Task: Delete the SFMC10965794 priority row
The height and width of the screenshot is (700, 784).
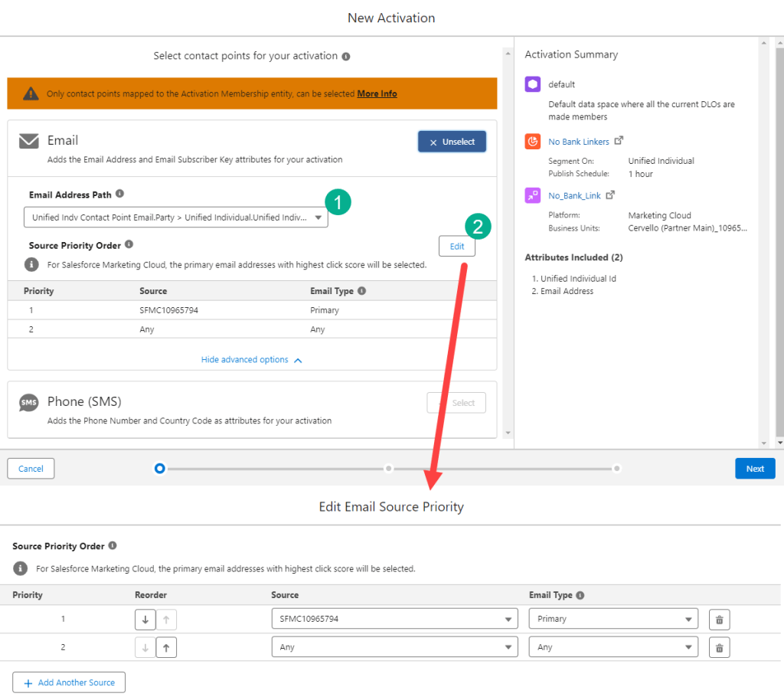Action: [719, 620]
